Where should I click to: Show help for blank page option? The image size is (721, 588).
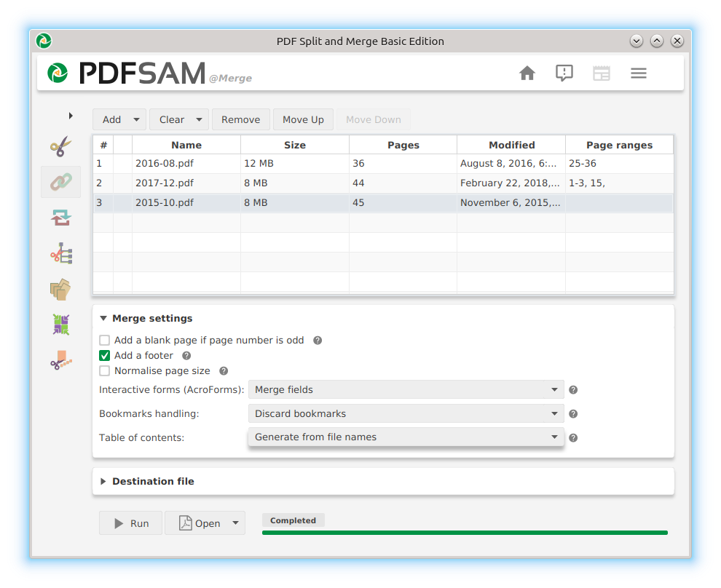click(x=318, y=341)
